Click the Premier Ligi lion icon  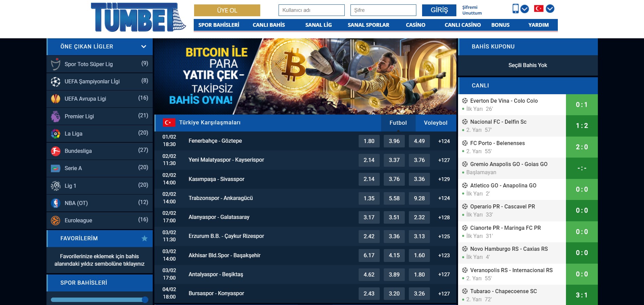click(56, 116)
